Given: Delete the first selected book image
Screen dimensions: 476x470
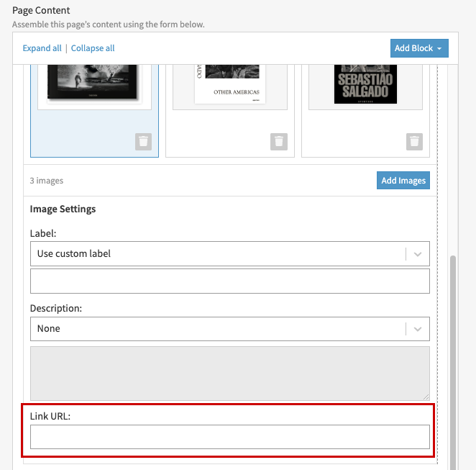Looking at the screenshot, I should pyautogui.click(x=143, y=142).
